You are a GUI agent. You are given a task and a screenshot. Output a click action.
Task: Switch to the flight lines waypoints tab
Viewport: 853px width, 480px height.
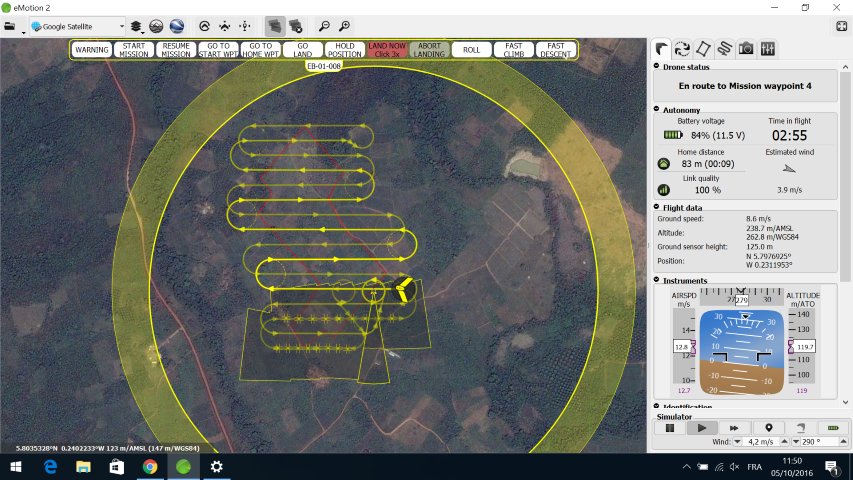click(724, 49)
